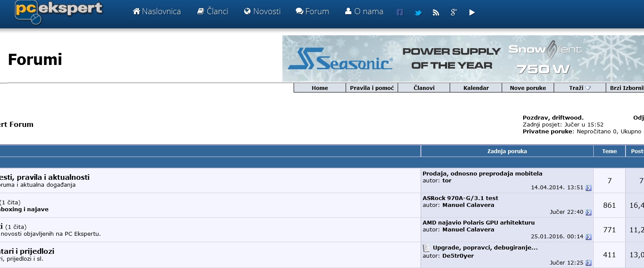This screenshot has width=644, height=268.
Task: Open the Brzi Izbornik dropdown
Action: [x=626, y=88]
